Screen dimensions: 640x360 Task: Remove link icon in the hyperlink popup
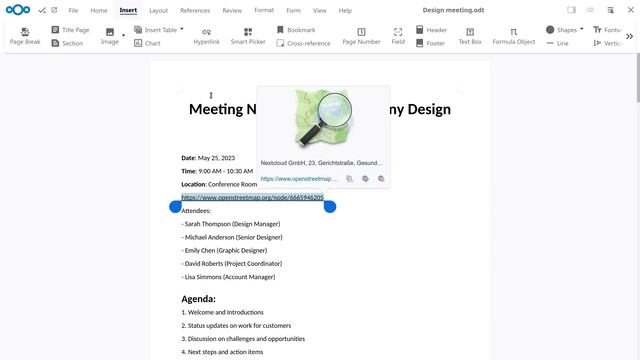pos(381,179)
